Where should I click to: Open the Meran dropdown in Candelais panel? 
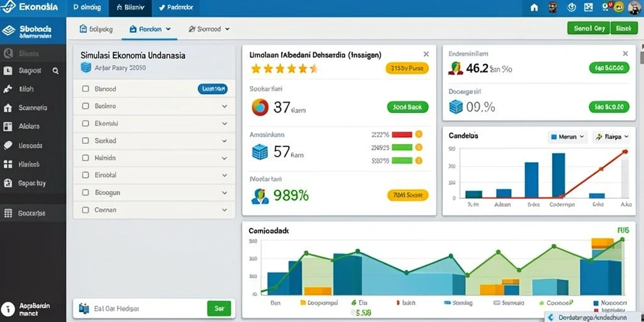click(568, 136)
